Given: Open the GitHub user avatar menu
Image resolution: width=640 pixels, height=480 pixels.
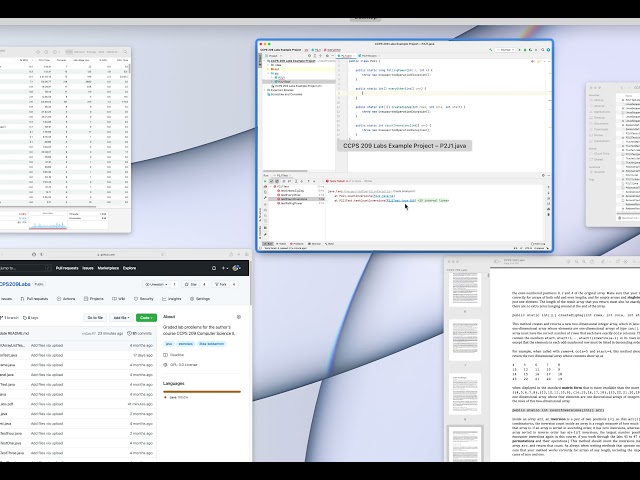Looking at the screenshot, I should (x=236, y=268).
